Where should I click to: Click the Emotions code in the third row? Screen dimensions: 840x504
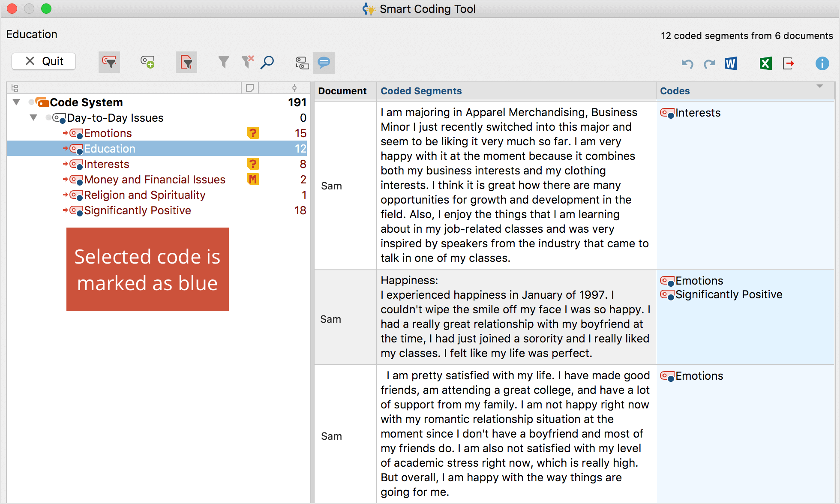coord(699,376)
